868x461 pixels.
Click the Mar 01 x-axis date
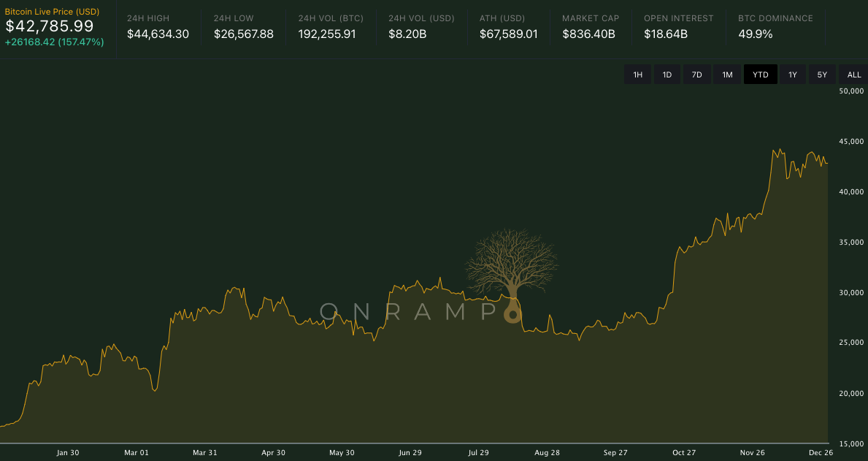click(137, 453)
